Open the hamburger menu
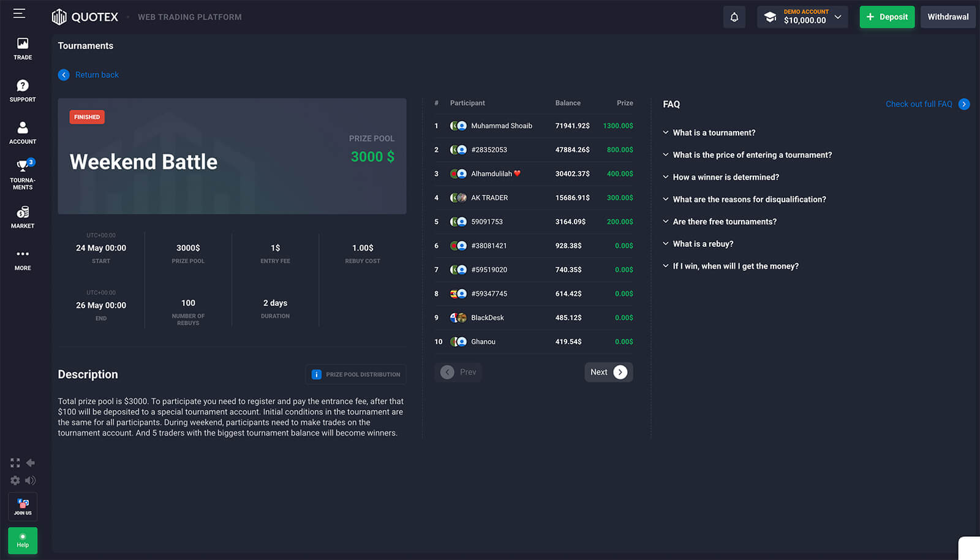The width and height of the screenshot is (980, 560). click(x=20, y=13)
